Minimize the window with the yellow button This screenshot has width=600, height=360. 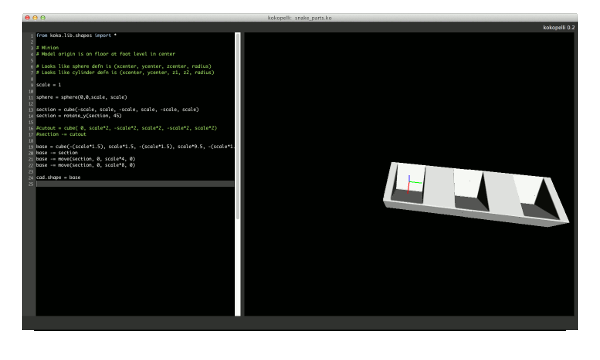pyautogui.click(x=35, y=18)
